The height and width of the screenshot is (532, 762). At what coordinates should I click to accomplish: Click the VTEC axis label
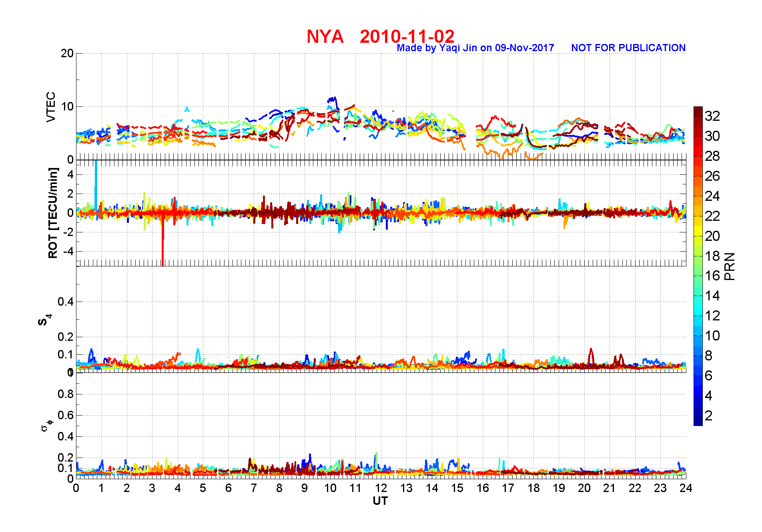coord(51,107)
